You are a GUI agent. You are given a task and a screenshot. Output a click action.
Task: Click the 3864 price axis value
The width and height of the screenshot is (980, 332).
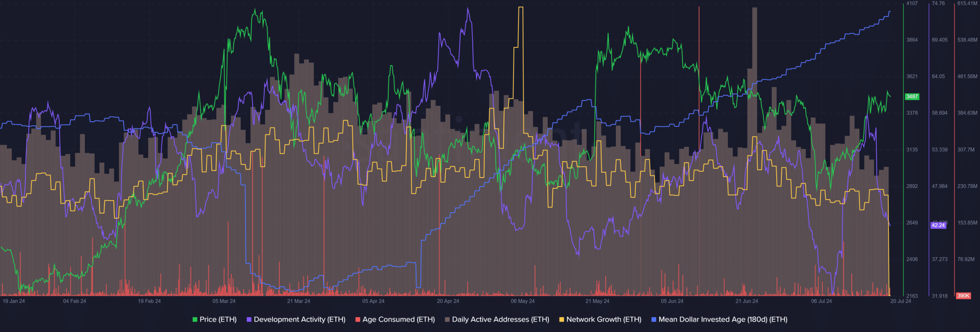(912, 40)
